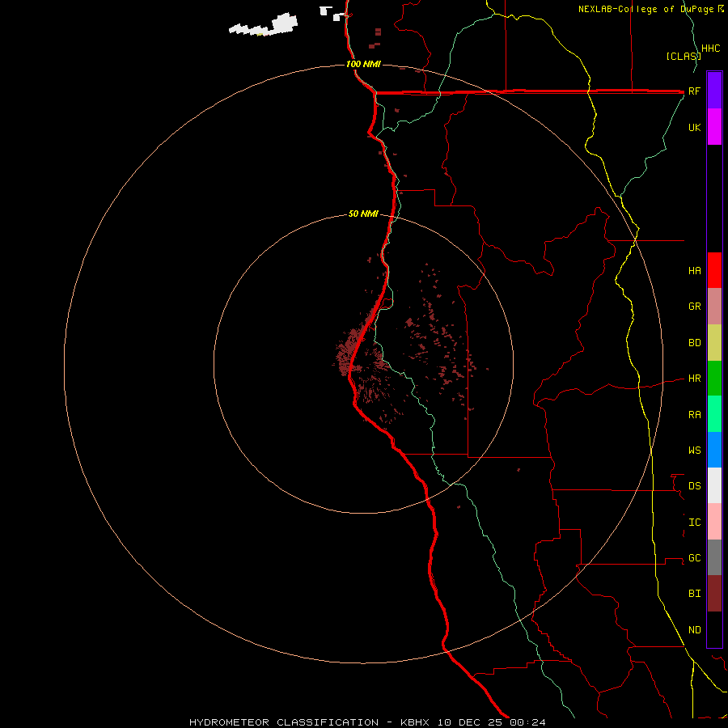Click the HHC product code label
The width and height of the screenshot is (728, 728).
(710, 49)
